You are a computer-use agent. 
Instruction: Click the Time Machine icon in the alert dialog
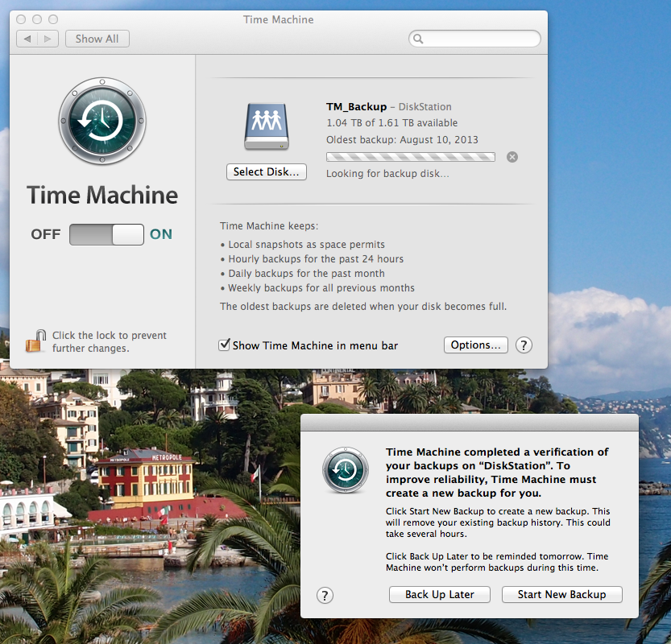345,470
